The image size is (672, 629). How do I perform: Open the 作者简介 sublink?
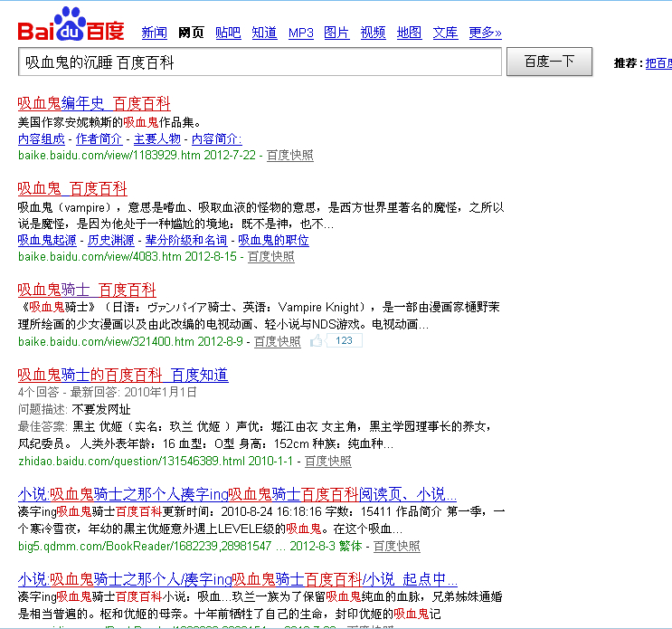(x=99, y=138)
